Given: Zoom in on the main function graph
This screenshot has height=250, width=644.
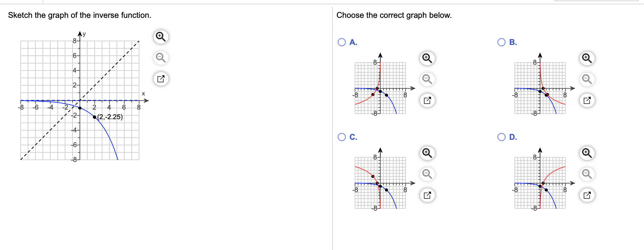Looking at the screenshot, I should [161, 37].
